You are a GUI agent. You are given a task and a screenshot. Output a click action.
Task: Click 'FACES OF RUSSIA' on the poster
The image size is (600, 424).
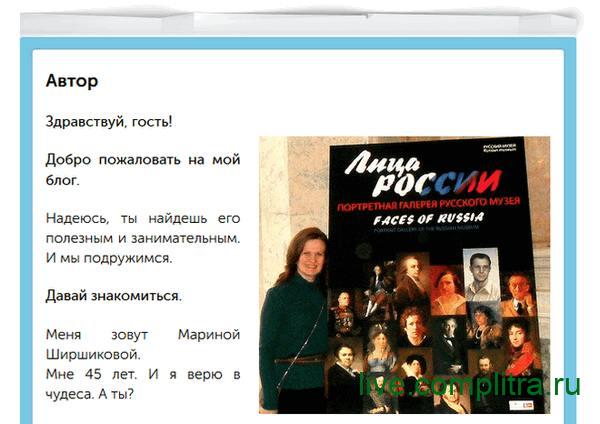(428, 219)
